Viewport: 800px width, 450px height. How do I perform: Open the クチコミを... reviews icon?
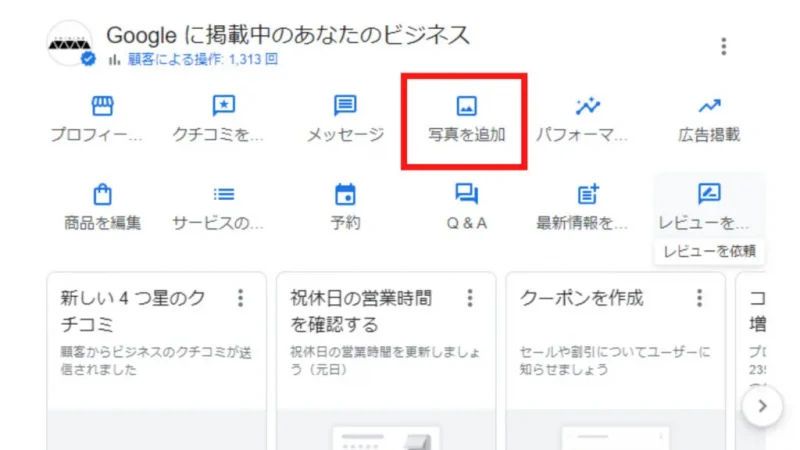[x=223, y=106]
